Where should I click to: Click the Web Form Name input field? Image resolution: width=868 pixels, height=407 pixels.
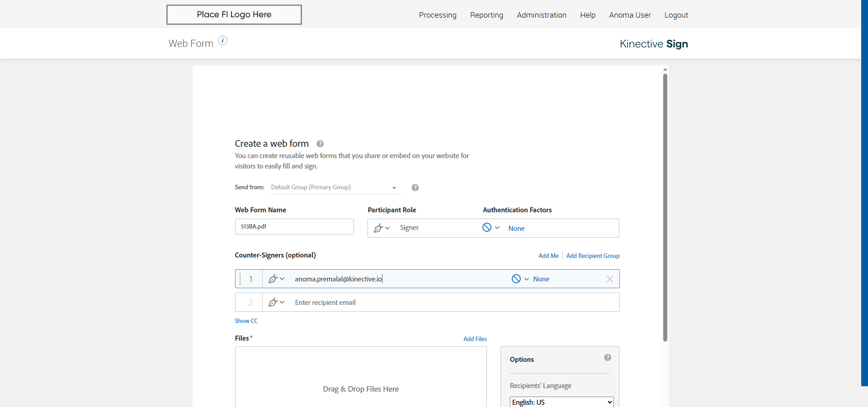click(294, 227)
